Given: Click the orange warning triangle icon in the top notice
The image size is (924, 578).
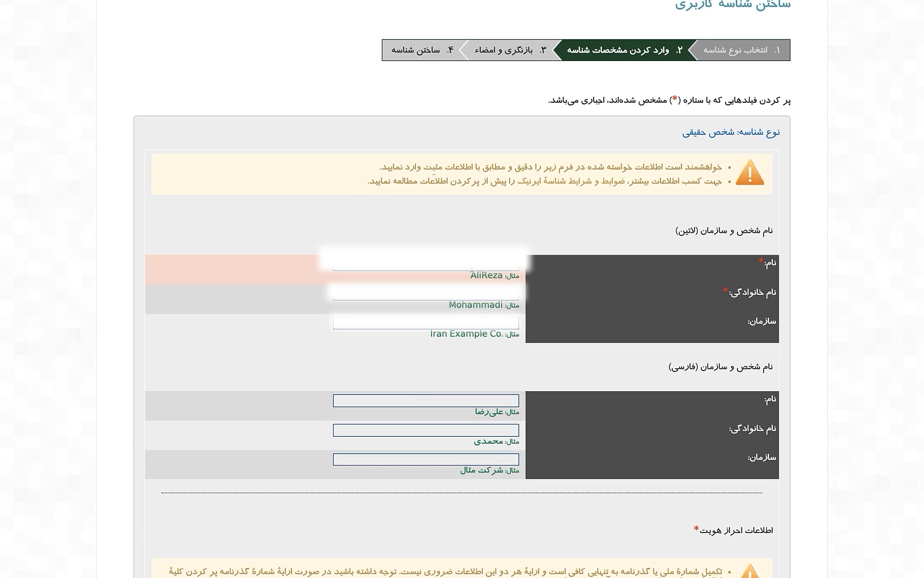Looking at the screenshot, I should click(x=750, y=173).
